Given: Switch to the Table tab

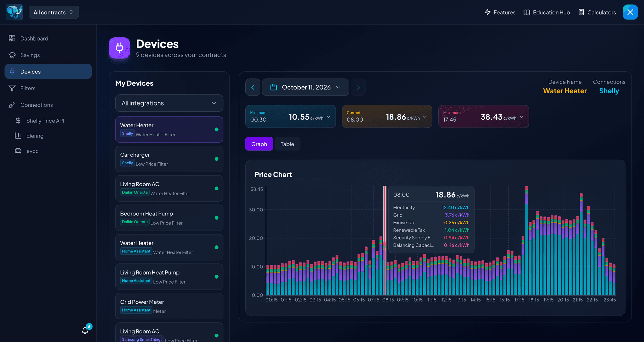Looking at the screenshot, I should pyautogui.click(x=287, y=144).
